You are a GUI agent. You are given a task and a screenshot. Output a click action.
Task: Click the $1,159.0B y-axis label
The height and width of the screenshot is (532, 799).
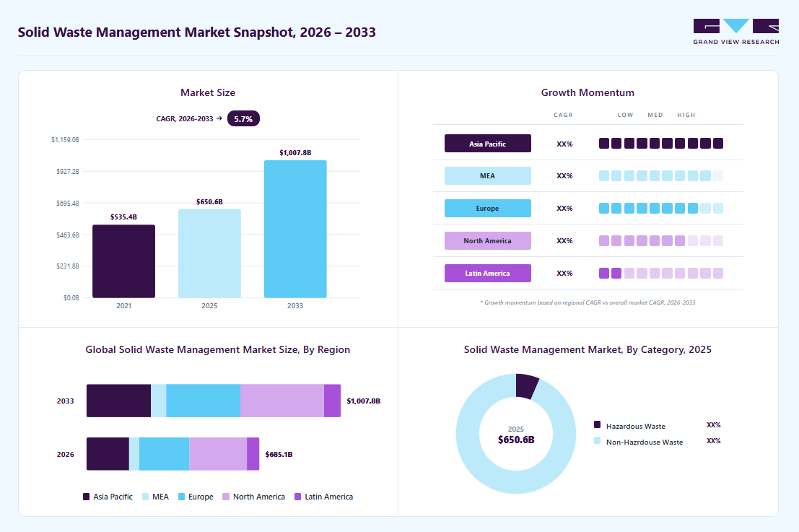[x=65, y=139]
